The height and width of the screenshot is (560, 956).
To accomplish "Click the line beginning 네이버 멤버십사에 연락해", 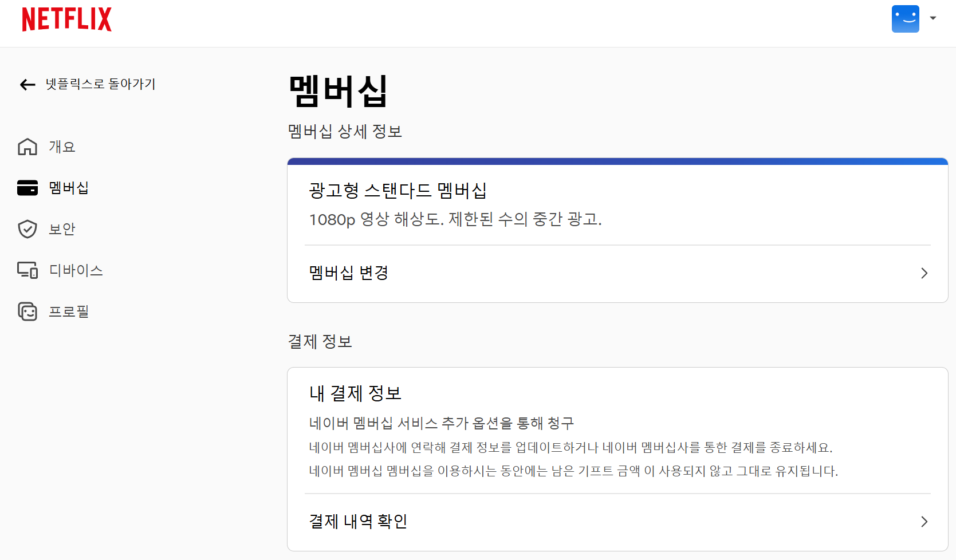I will (571, 447).
